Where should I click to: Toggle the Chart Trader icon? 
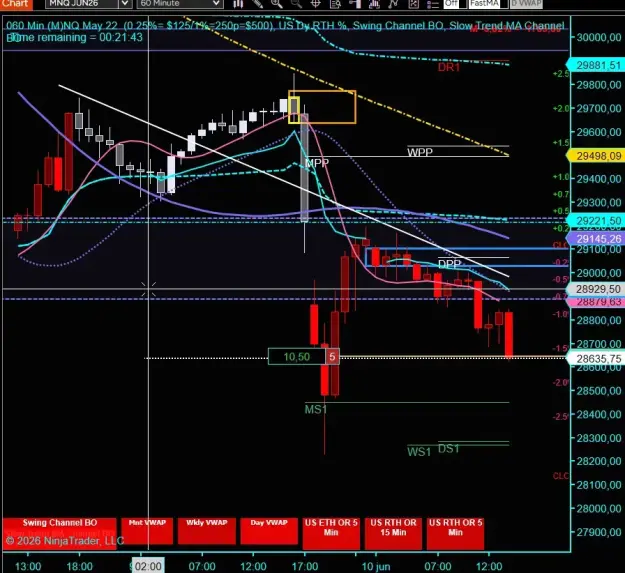point(354,4)
